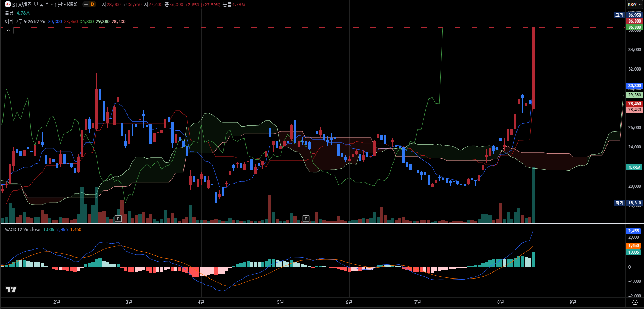Click the 8월 label on time axis
This screenshot has width=644, height=309.
pos(501,302)
